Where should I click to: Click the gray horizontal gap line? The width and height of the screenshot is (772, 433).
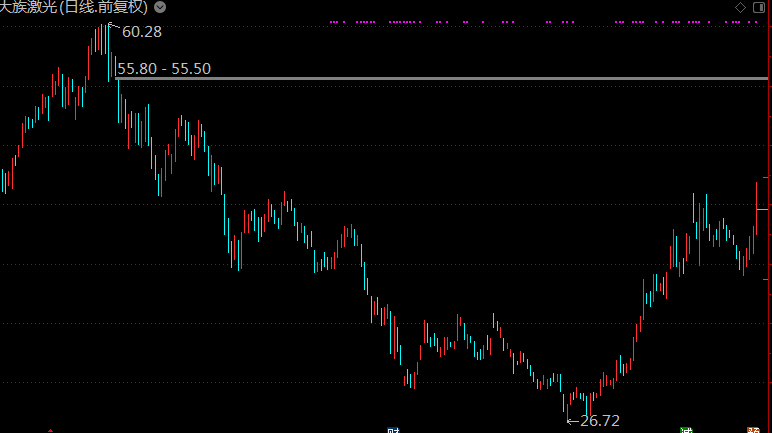click(450, 77)
